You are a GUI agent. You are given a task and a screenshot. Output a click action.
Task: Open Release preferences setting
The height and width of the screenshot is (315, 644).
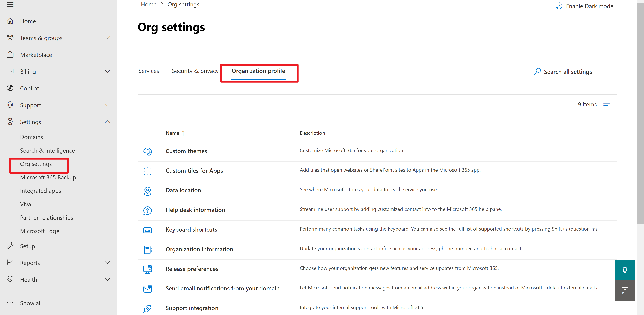[x=192, y=269]
